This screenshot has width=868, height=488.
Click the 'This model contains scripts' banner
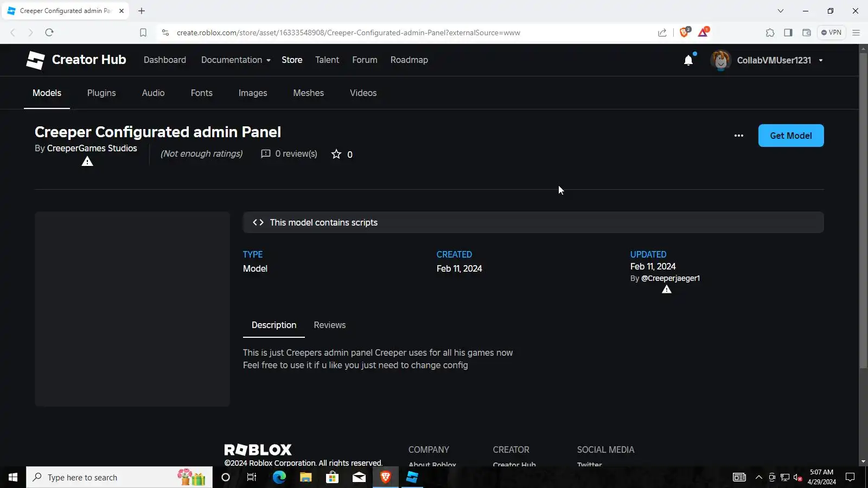point(533,222)
